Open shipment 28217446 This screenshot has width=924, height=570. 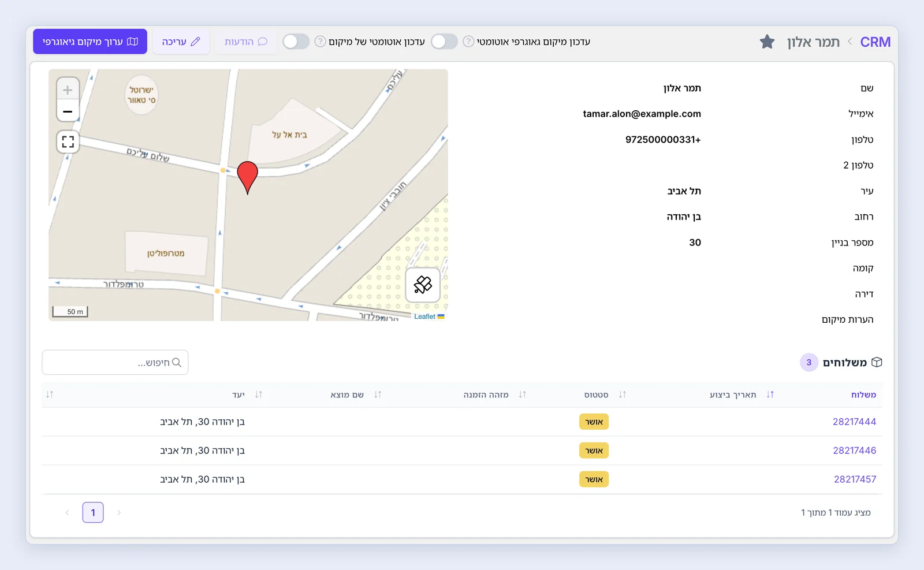pos(854,450)
